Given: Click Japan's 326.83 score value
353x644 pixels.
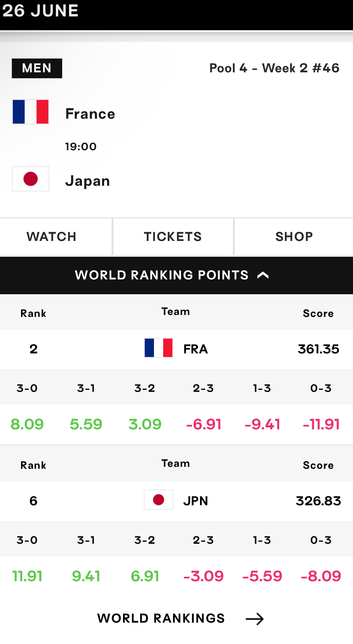Looking at the screenshot, I should 318,501.
